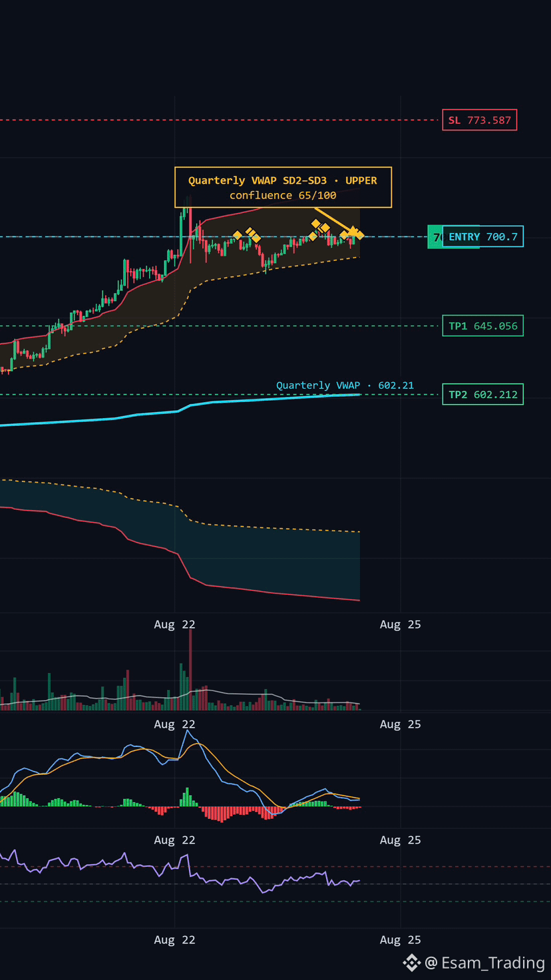551x980 pixels.
Task: Click the TP1 645.056 target label
Action: [x=482, y=326]
